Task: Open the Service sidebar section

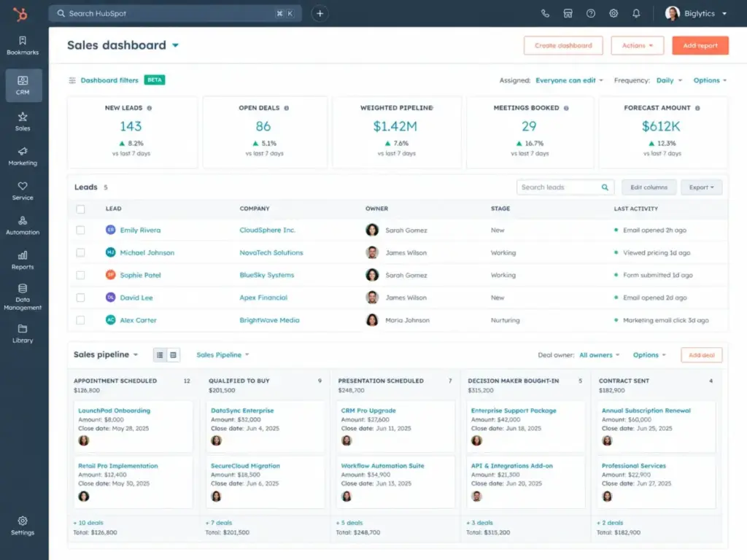Action: (23, 191)
